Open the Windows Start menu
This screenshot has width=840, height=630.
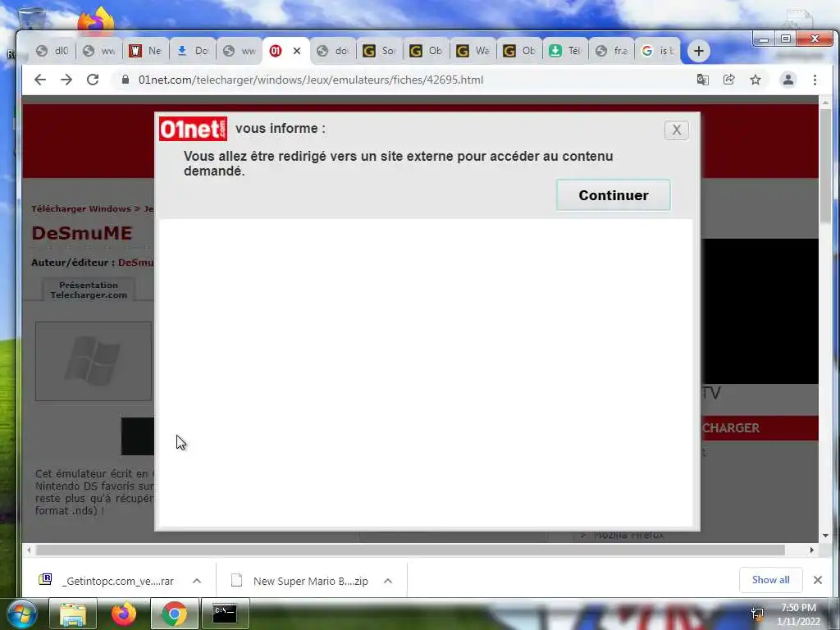tap(21, 614)
